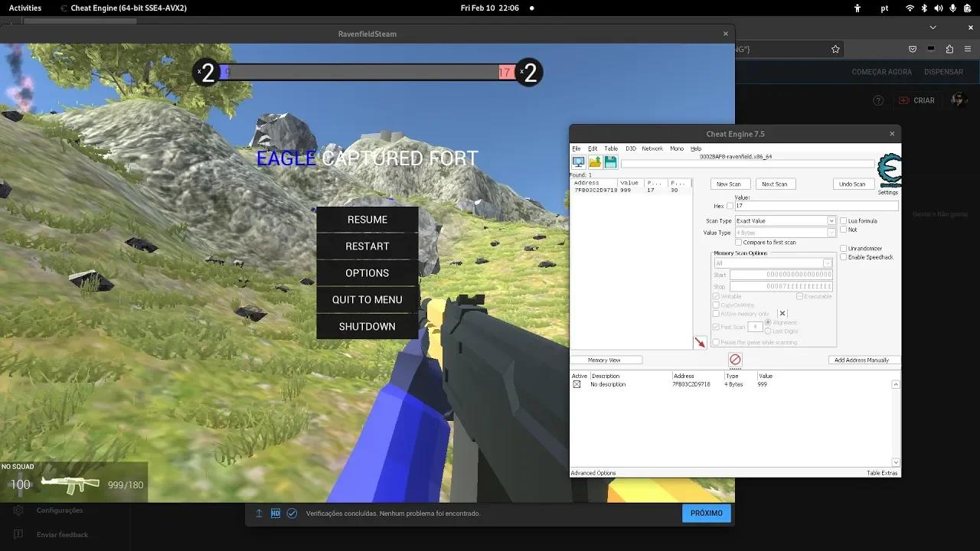Toggle the Lua formula checkbox
This screenshot has width=980, height=551.
[x=843, y=220]
